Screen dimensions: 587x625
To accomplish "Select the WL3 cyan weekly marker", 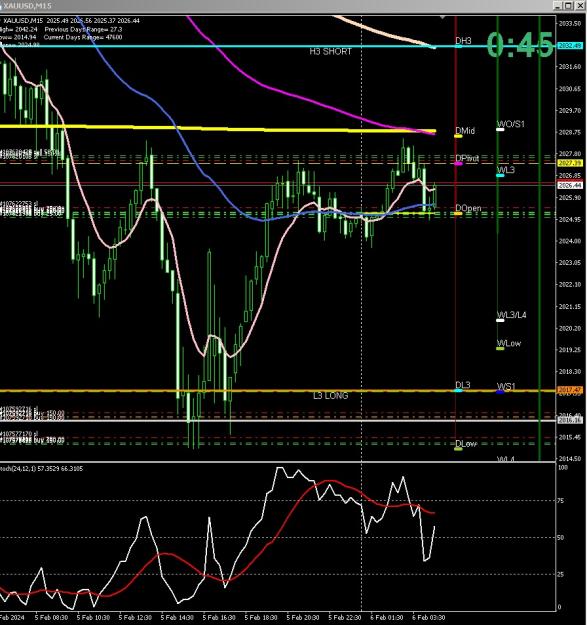I will 500,175.
